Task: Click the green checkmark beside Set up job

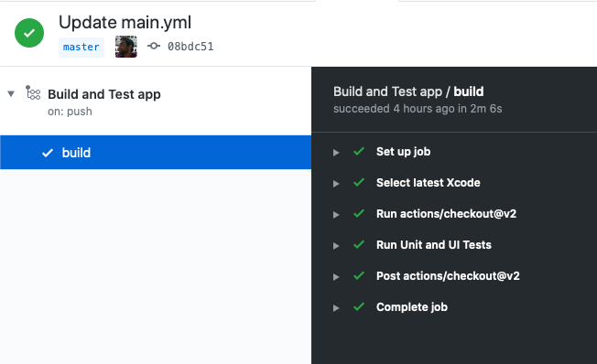Action: tap(359, 152)
